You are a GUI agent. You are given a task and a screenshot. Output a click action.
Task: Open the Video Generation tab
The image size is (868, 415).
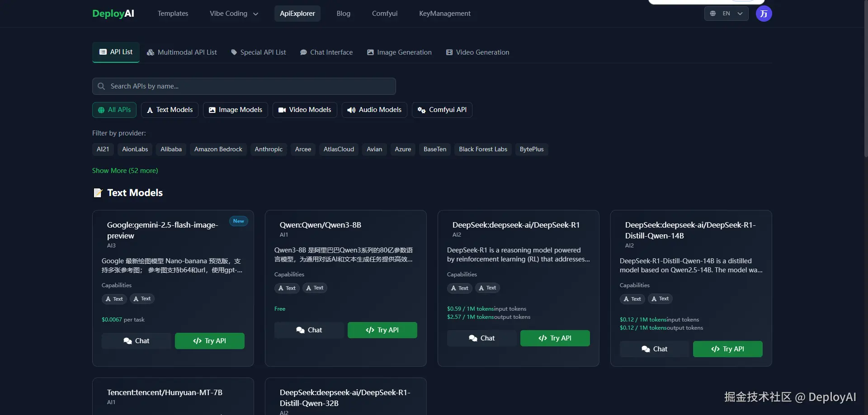(477, 52)
